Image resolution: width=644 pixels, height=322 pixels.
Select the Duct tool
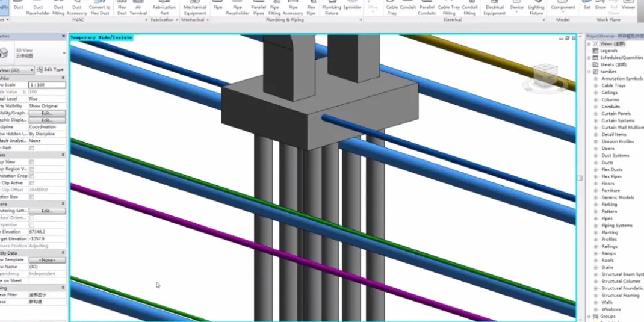[x=19, y=7]
